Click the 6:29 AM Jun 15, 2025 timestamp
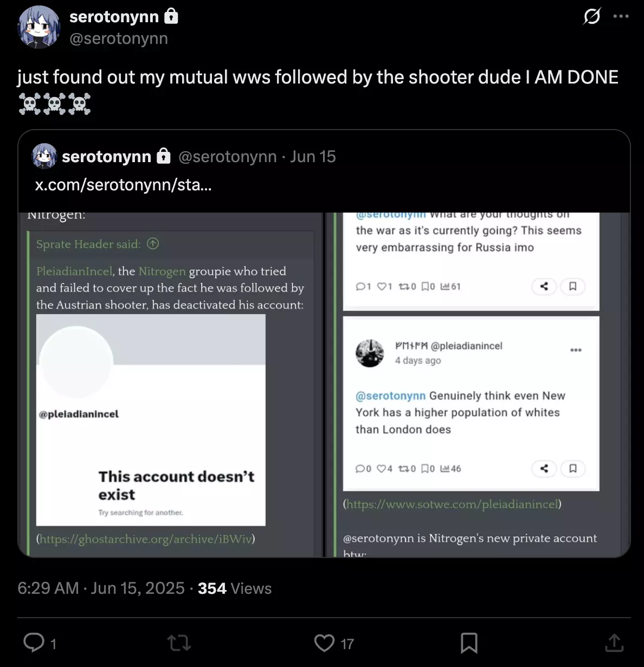The height and width of the screenshot is (667, 644). point(101,588)
